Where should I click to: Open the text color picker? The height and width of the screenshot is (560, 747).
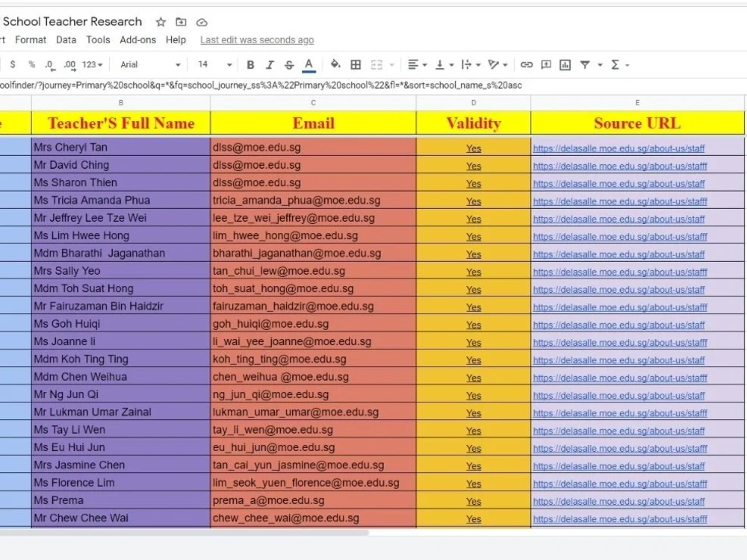pos(309,65)
